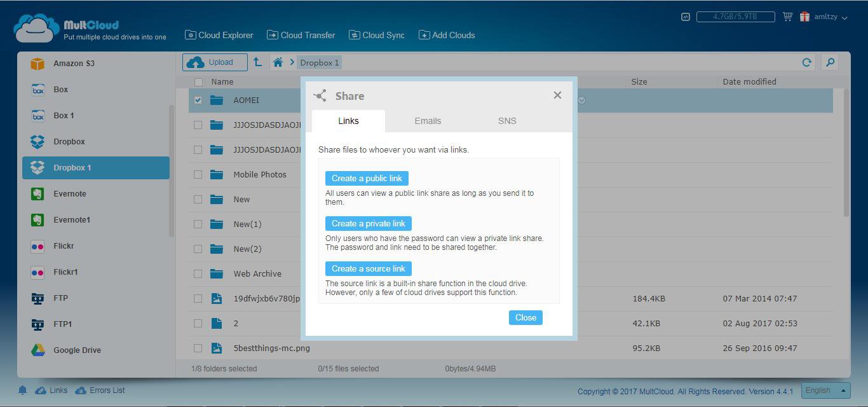Select Flickr drive in sidebar
Viewport: 868px width, 407px height.
coord(96,246)
